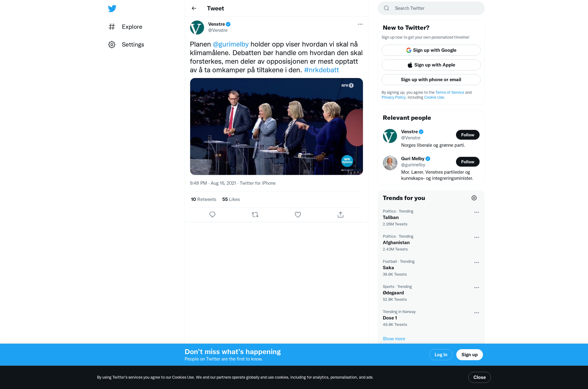Click the search magnifier icon
This screenshot has height=389, width=588.
tap(386, 8)
